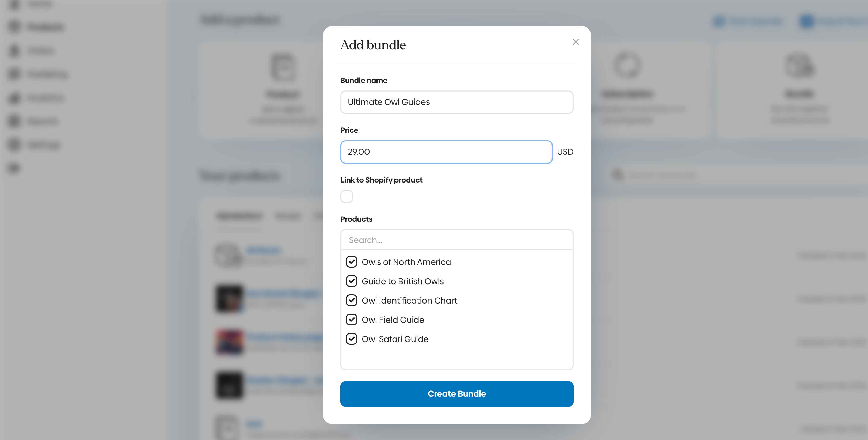Click the 'Bundle name' field label
Screen dimensions: 868x440
pyautogui.click(x=364, y=80)
